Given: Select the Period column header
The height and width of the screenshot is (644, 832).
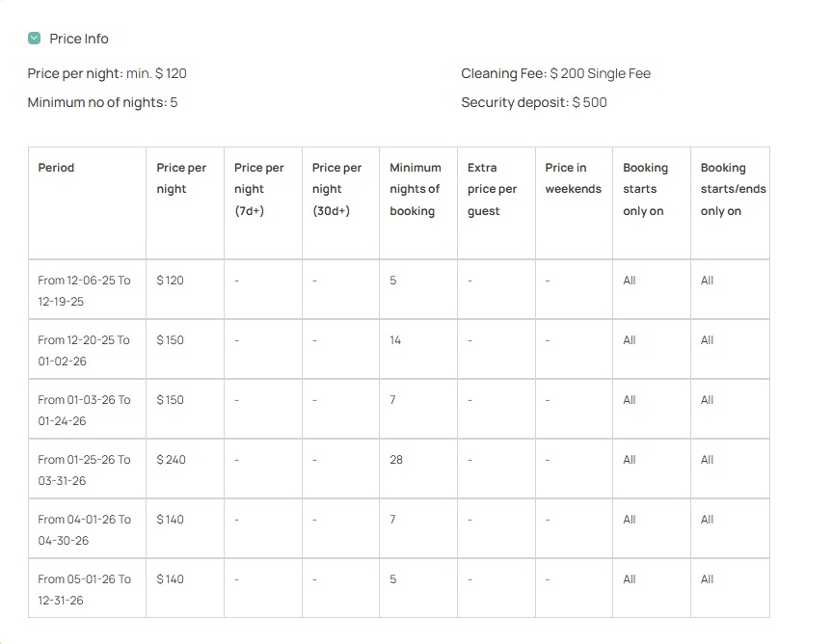Looking at the screenshot, I should click(x=56, y=168).
